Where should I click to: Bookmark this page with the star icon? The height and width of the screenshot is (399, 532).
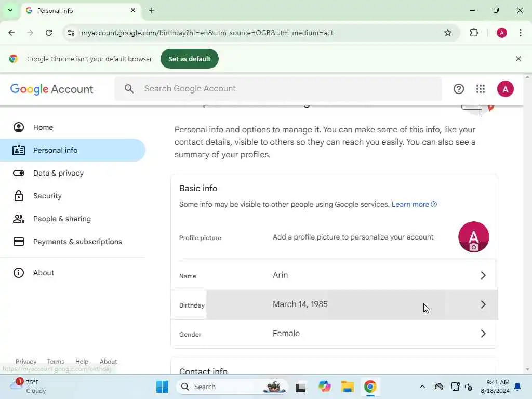pyautogui.click(x=447, y=33)
